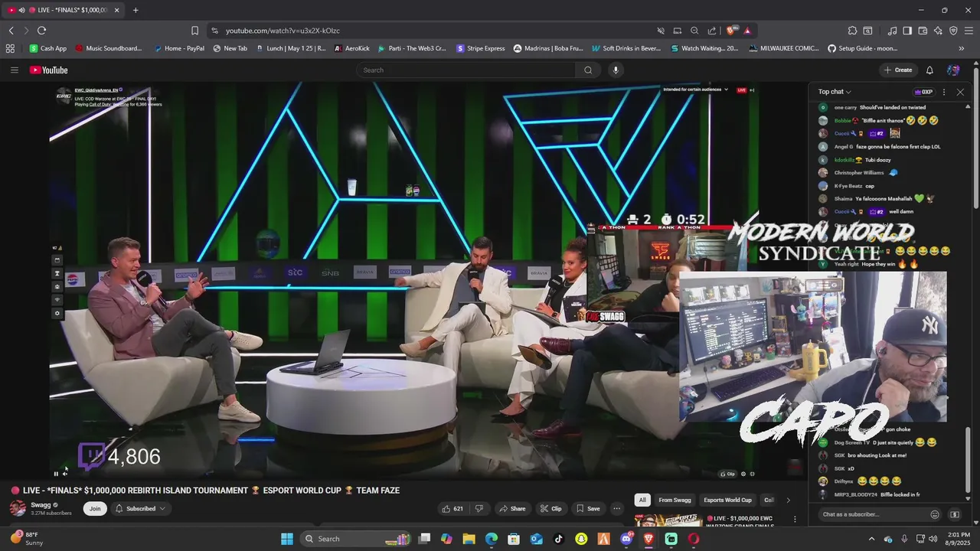Click the Create button
The width and height of the screenshot is (980, 551).
coord(898,70)
